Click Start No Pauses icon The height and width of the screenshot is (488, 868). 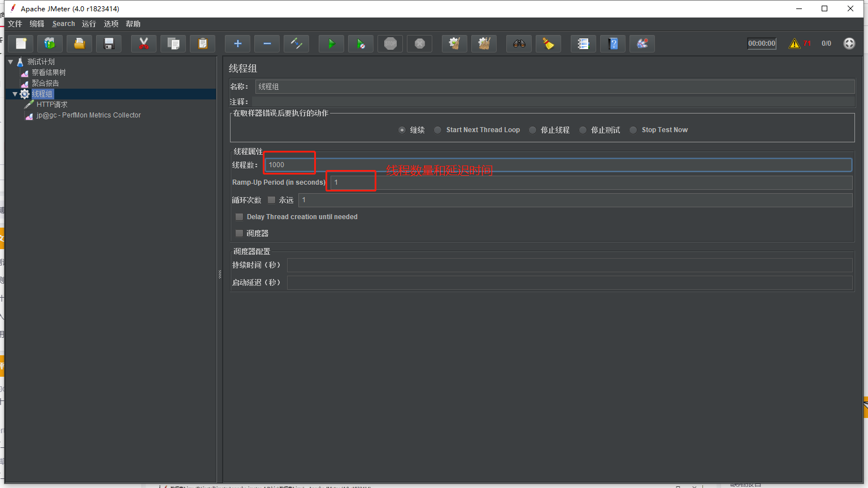361,43
